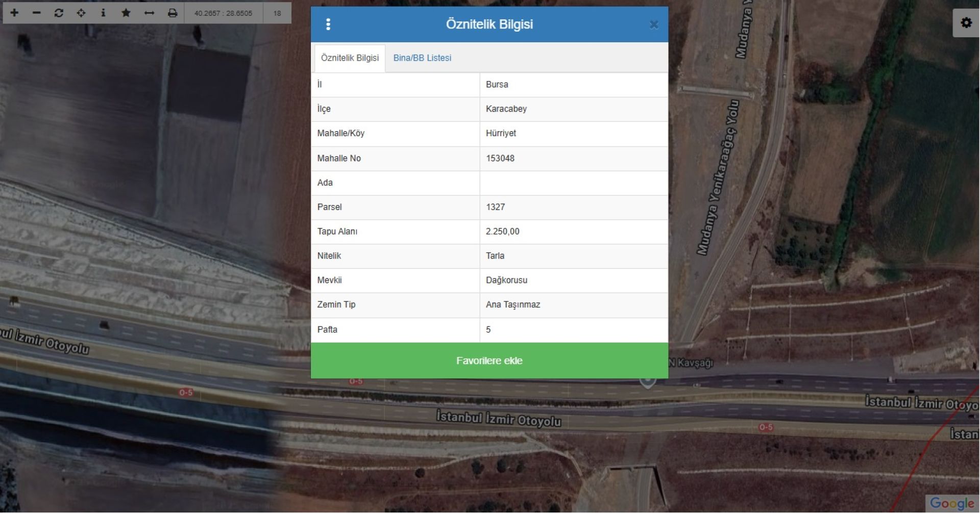Click the Parsel value 1327

point(495,207)
